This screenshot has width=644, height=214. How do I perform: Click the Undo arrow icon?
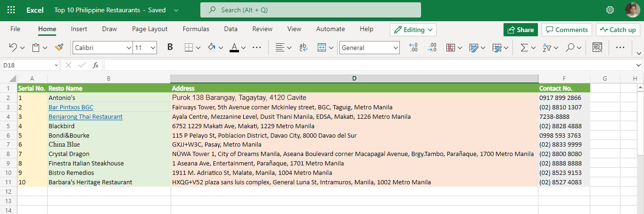tap(13, 48)
